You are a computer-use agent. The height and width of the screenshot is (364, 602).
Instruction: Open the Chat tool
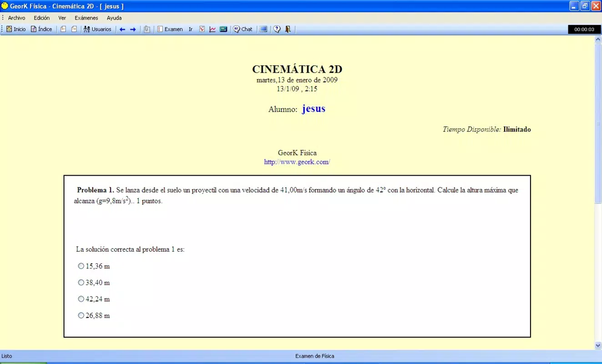click(x=243, y=29)
